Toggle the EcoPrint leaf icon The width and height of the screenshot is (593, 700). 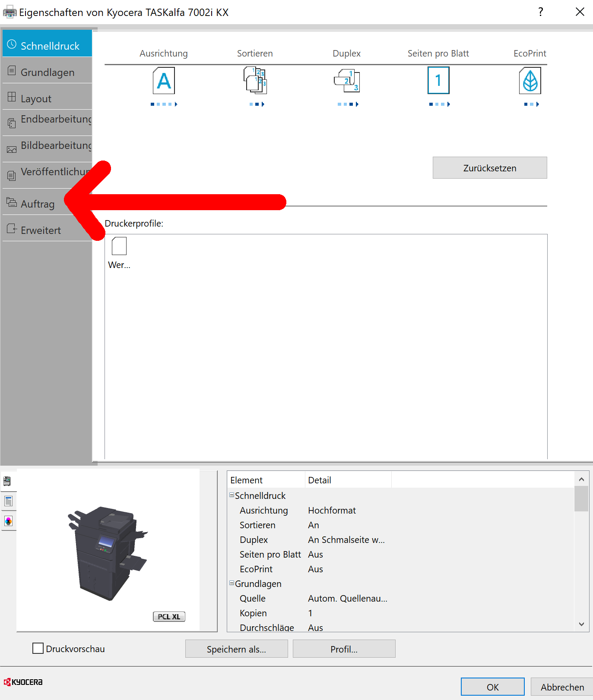(x=530, y=81)
